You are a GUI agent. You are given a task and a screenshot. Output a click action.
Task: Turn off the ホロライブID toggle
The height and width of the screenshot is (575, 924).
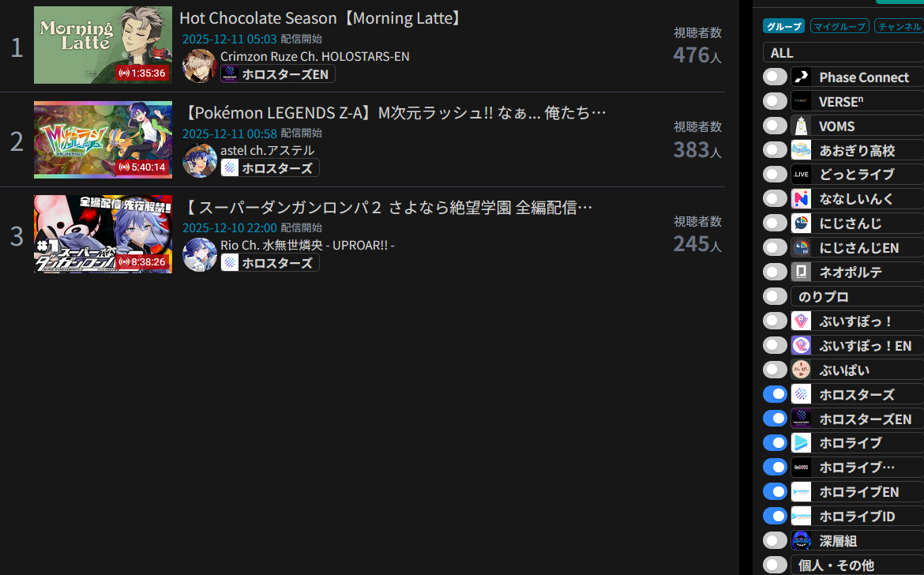[x=774, y=516]
